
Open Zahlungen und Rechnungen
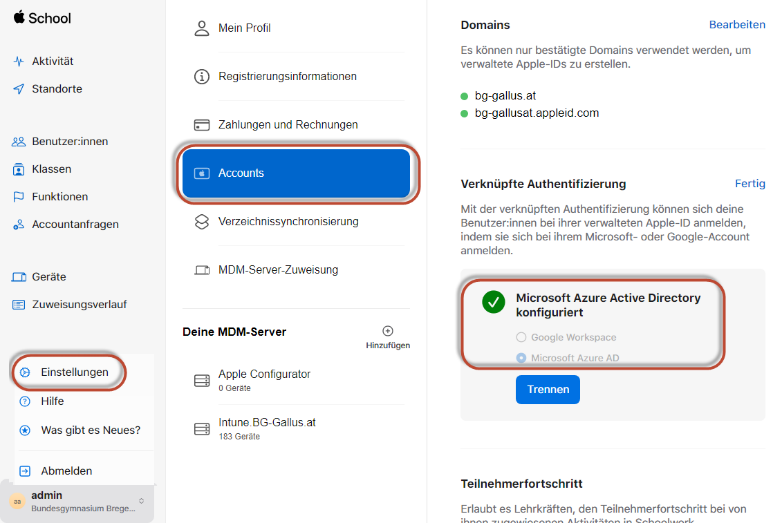(288, 125)
